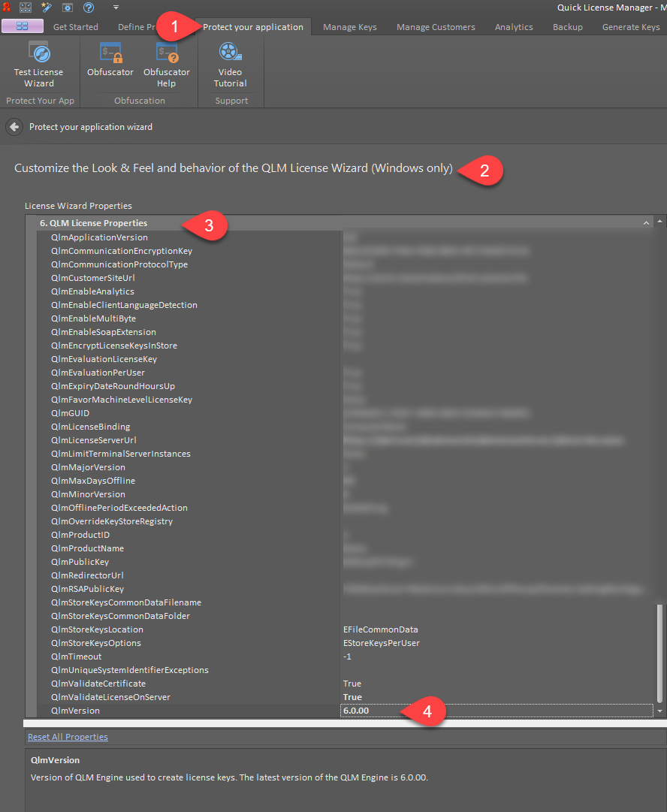Expand the quick access toolbar customization arrow
The width and height of the screenshot is (667, 812).
[116, 7]
